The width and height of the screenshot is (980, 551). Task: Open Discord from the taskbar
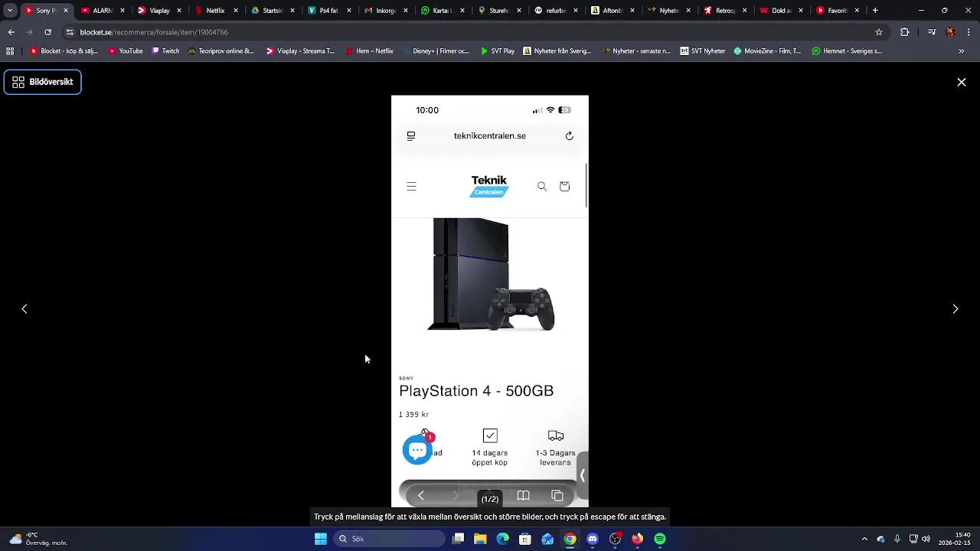(x=593, y=539)
